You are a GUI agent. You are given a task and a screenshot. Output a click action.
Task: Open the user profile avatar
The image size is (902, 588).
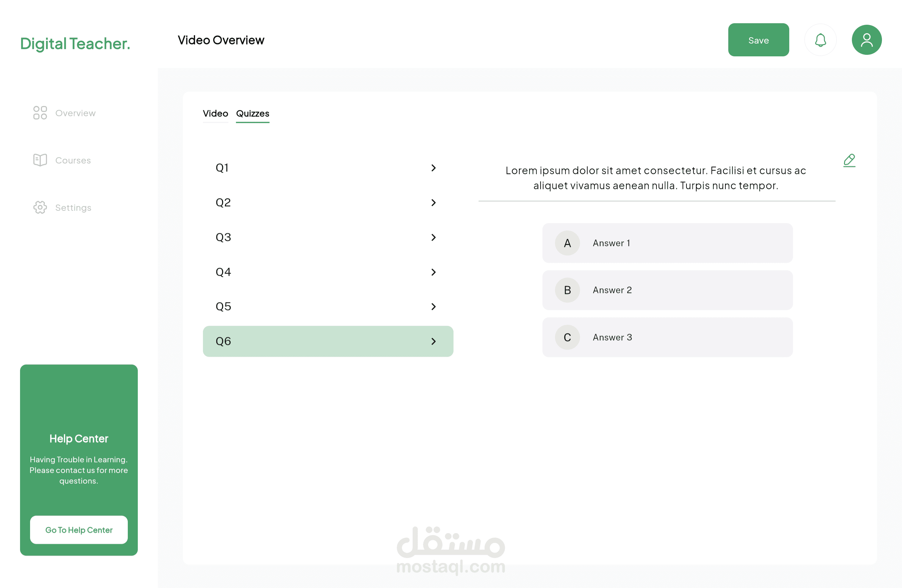[x=866, y=40]
